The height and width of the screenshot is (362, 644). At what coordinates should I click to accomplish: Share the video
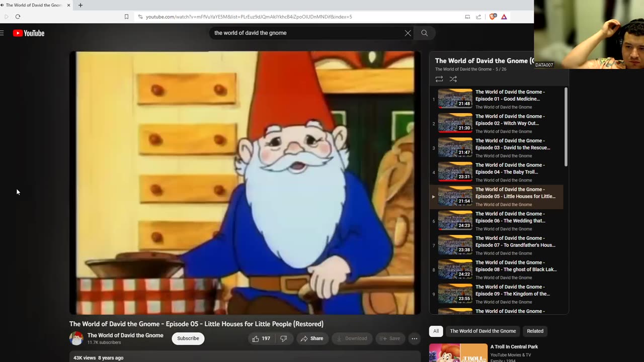(x=312, y=338)
